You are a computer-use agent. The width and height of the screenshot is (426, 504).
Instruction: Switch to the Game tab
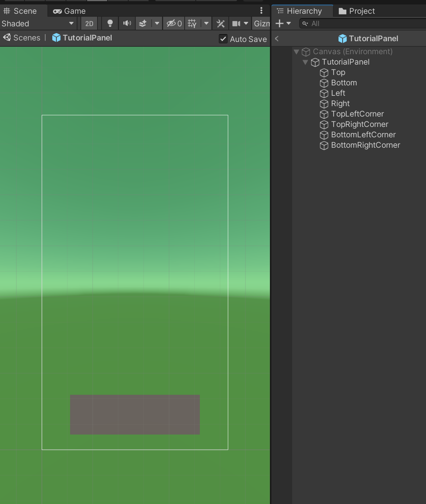pyautogui.click(x=69, y=11)
